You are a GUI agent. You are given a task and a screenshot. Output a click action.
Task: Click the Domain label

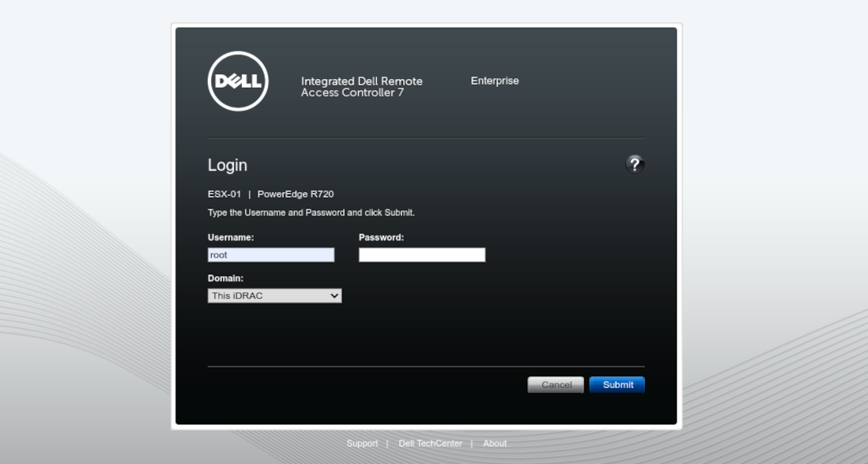(226, 278)
